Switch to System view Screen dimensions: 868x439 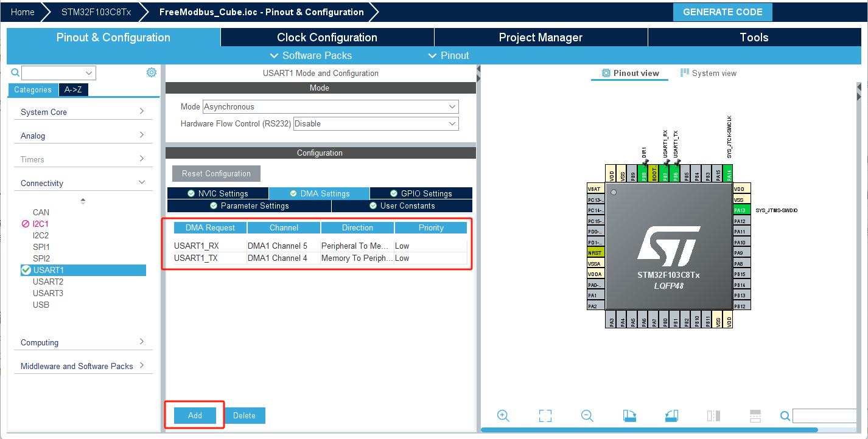click(x=709, y=73)
